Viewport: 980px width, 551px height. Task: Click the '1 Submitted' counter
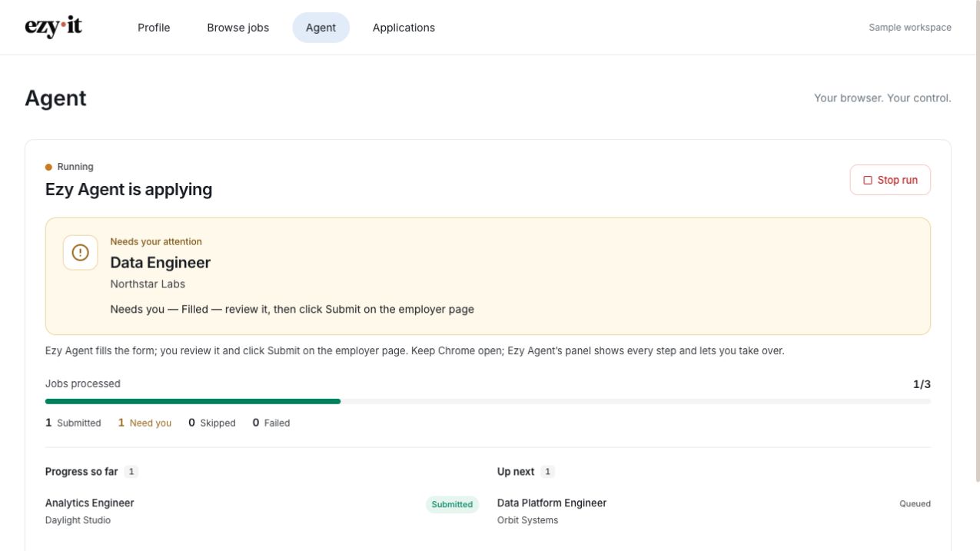[73, 423]
